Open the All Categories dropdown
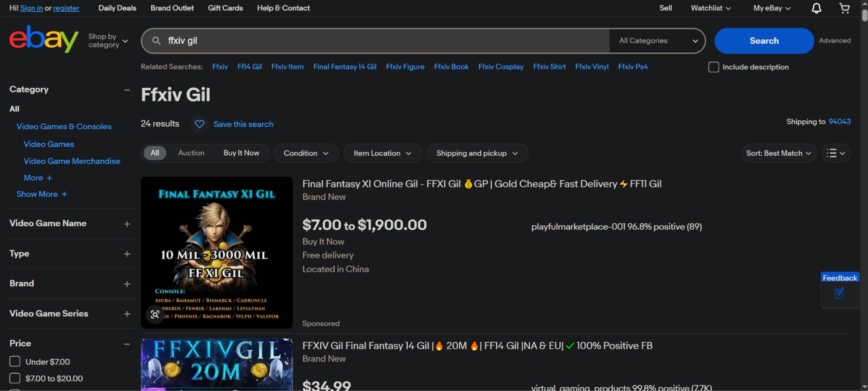Screen dimensions: 868x391 coord(657,41)
